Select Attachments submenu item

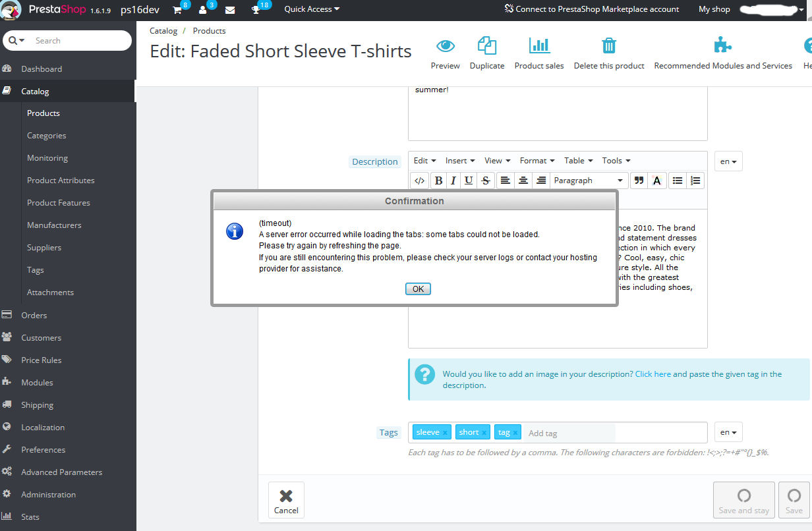pyautogui.click(x=50, y=293)
